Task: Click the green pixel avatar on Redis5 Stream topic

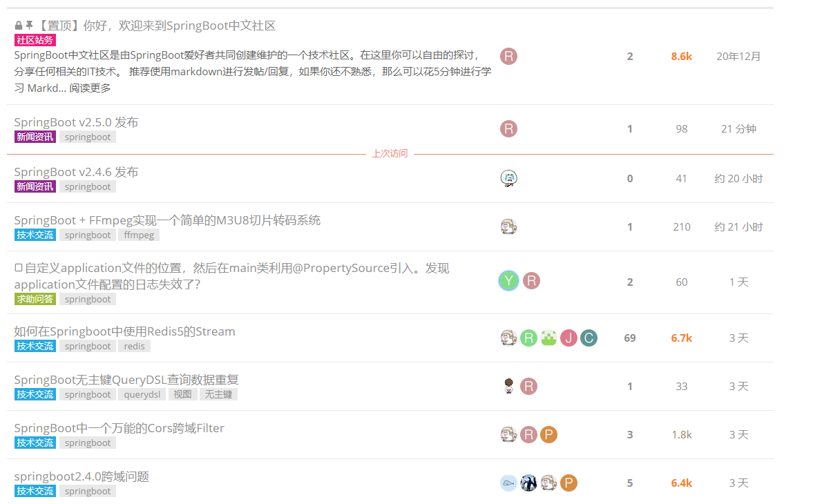Action: tap(548, 338)
